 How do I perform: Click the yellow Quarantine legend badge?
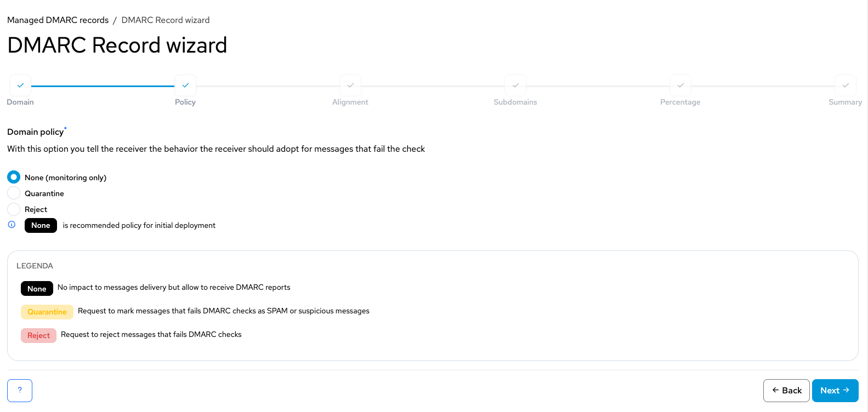[47, 312]
